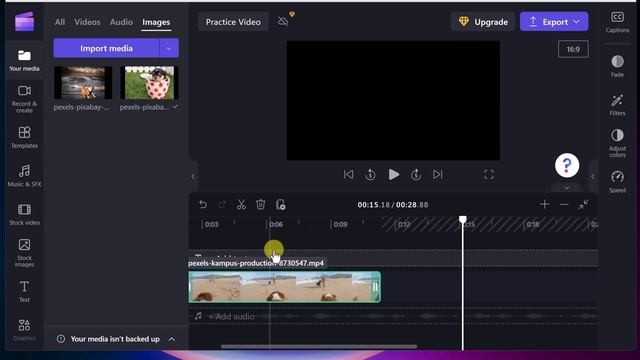The width and height of the screenshot is (640, 360).
Task: Enter fullscreen preview mode
Action: [489, 175]
